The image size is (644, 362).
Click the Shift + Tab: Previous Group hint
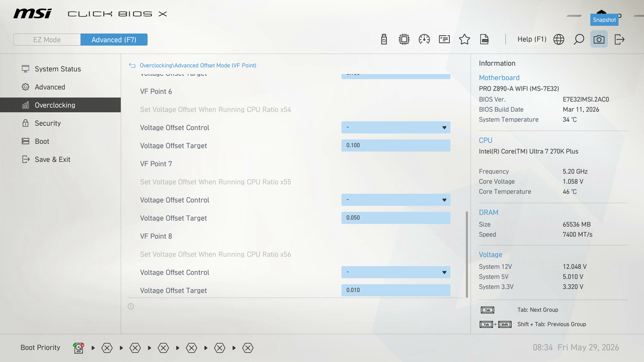(551, 324)
